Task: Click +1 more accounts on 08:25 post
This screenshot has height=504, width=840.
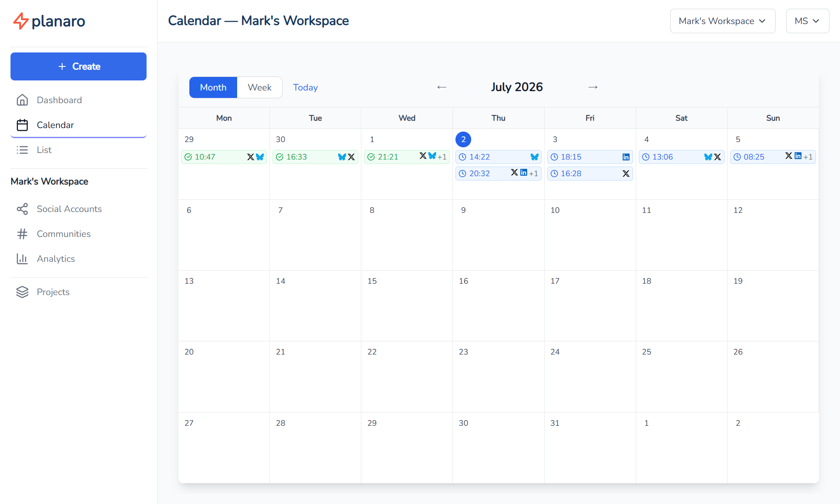Action: [808, 157]
